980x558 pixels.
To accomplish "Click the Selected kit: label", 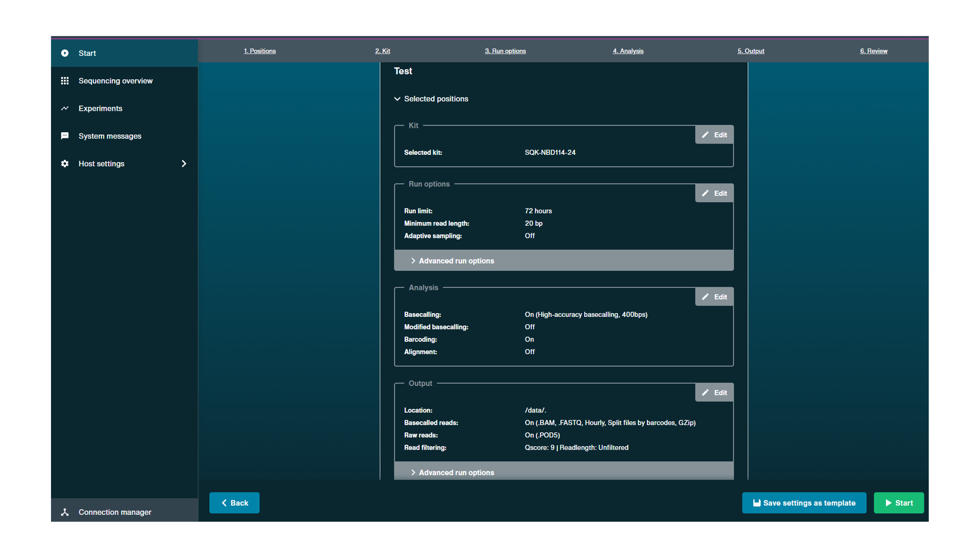I will click(x=423, y=152).
